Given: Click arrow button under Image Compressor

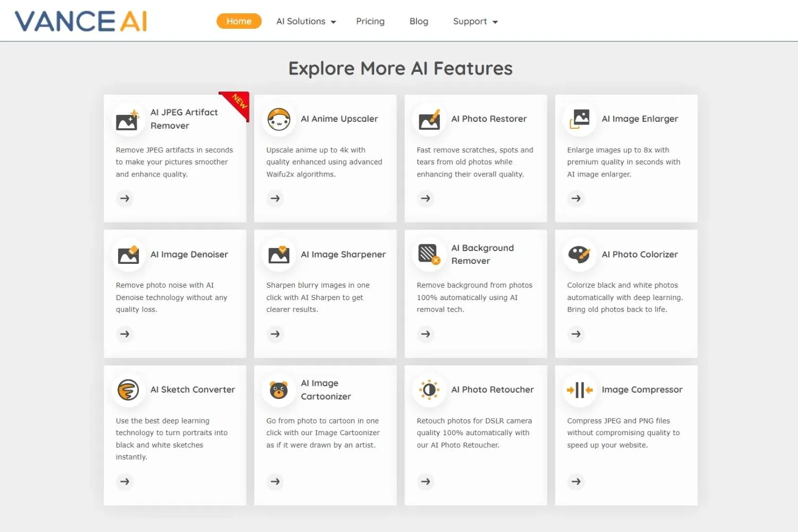Looking at the screenshot, I should tap(576, 481).
